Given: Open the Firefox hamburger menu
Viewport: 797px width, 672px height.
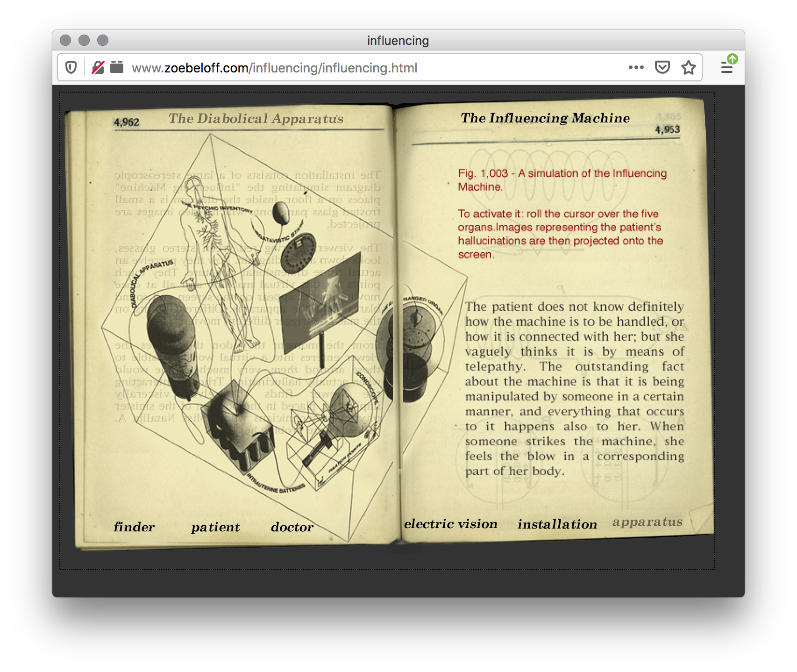Looking at the screenshot, I should coord(726,68).
